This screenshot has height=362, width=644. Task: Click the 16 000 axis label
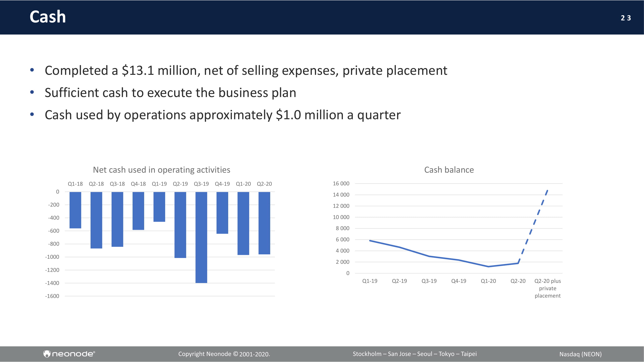pyautogui.click(x=341, y=184)
